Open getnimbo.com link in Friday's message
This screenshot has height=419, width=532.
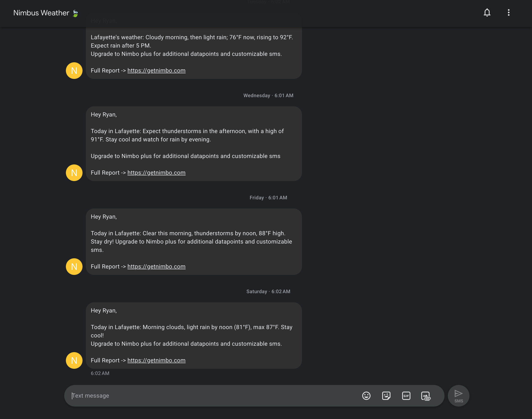pos(156,266)
